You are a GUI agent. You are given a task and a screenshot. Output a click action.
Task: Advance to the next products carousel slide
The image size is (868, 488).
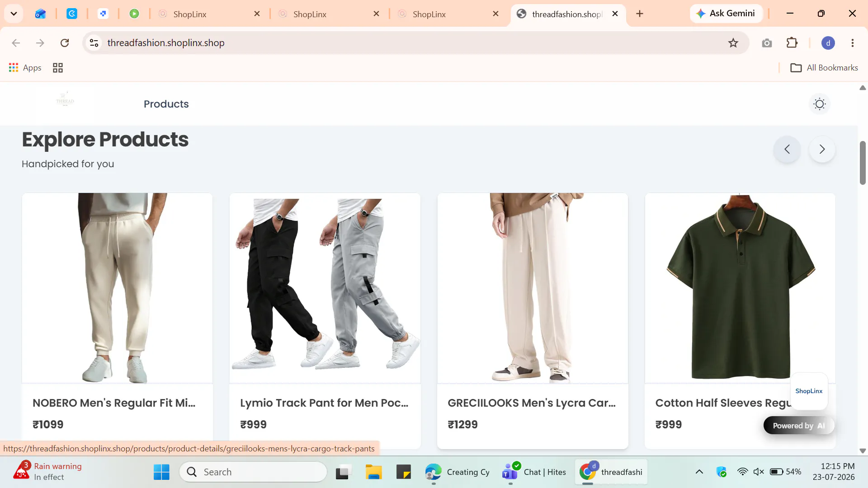point(822,149)
